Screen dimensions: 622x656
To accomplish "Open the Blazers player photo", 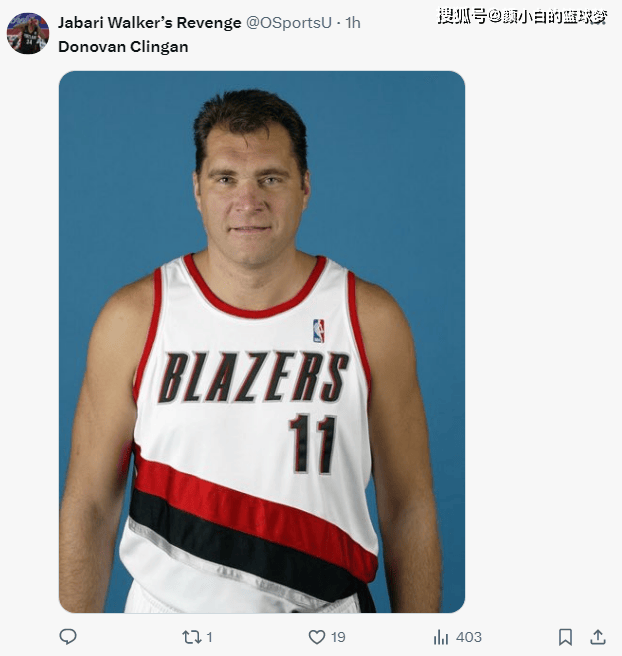I will pyautogui.click(x=262, y=341).
